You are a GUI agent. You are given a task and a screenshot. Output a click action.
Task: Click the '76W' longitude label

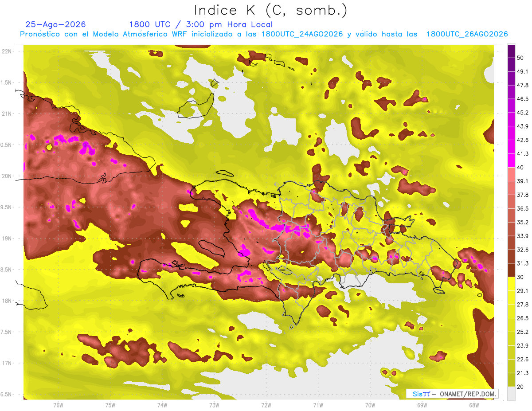[x=58, y=405]
